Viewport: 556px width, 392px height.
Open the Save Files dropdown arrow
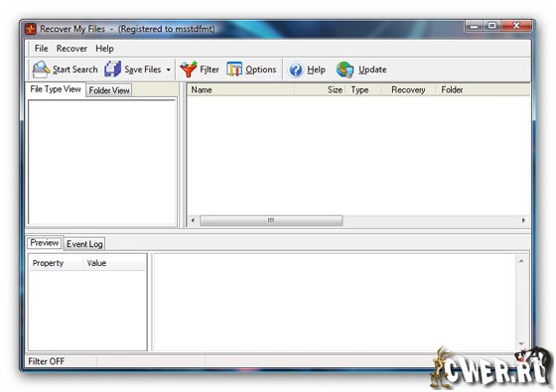tap(169, 69)
